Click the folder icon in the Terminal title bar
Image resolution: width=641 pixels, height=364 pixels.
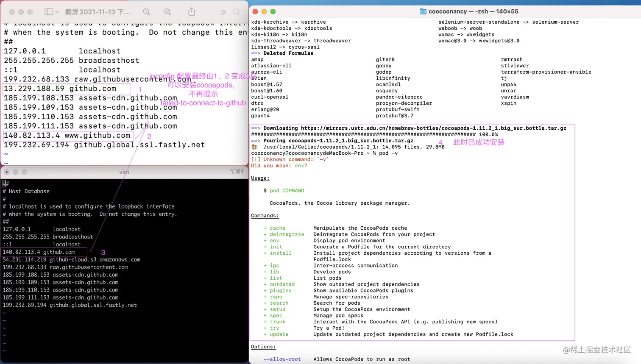click(x=423, y=11)
